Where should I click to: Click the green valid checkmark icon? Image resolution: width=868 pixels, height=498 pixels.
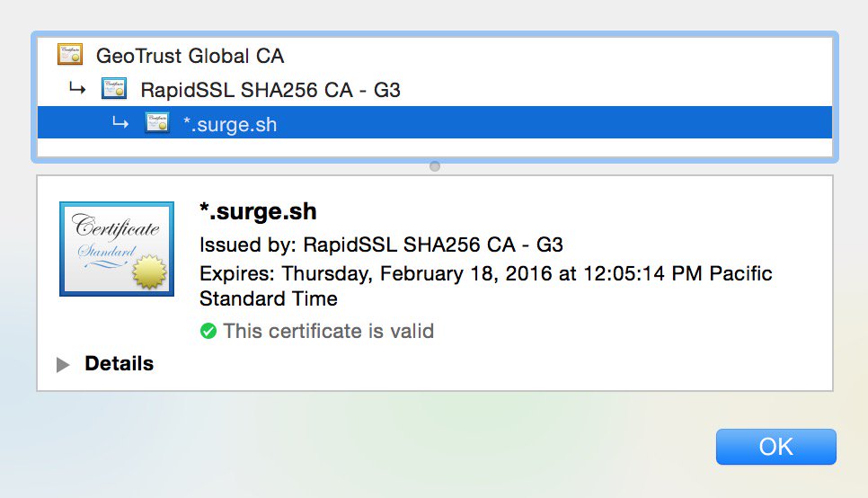(x=208, y=332)
